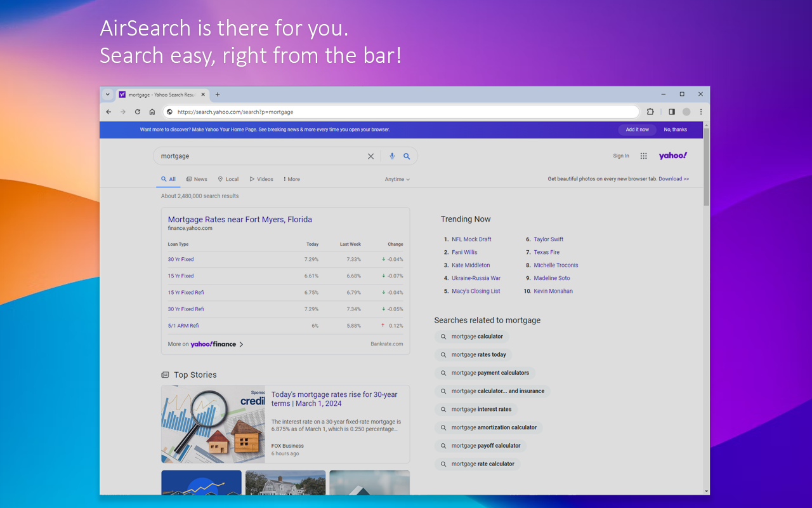Open the profile avatar icon
812x508 pixels.
click(686, 112)
